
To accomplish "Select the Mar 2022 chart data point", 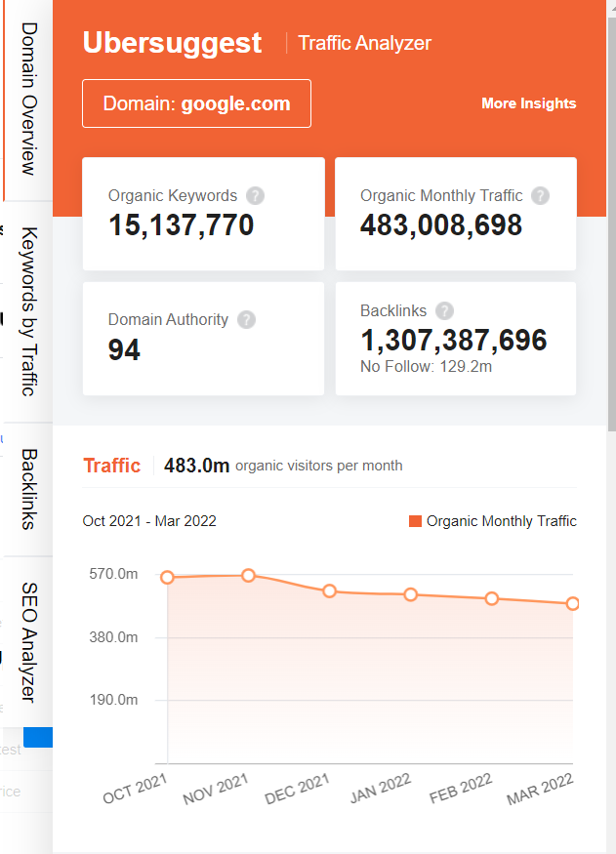I will [x=572, y=603].
